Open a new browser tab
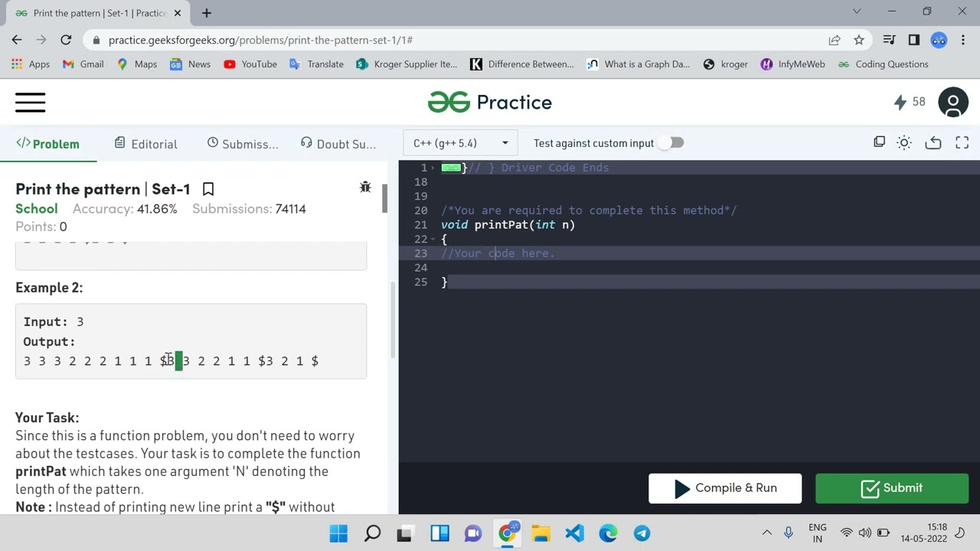This screenshot has height=551, width=980. (x=207, y=12)
